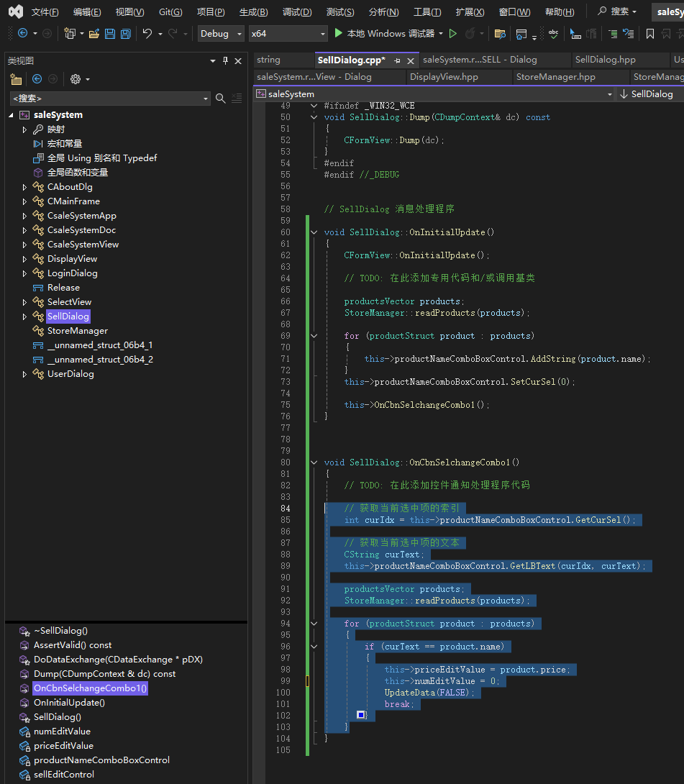The image size is (684, 784).
Task: Close the SellDialog.cpp editor tab
Action: click(411, 60)
